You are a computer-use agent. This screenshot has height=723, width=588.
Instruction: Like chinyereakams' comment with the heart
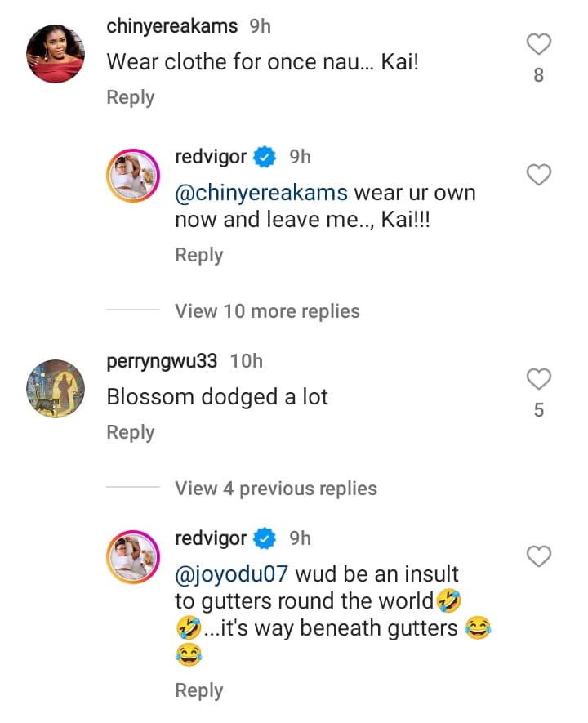(538, 44)
